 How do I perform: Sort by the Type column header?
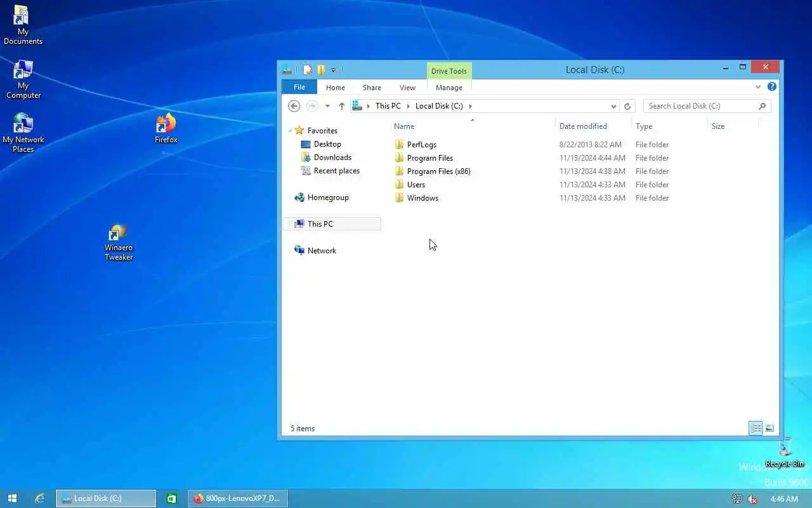point(644,126)
